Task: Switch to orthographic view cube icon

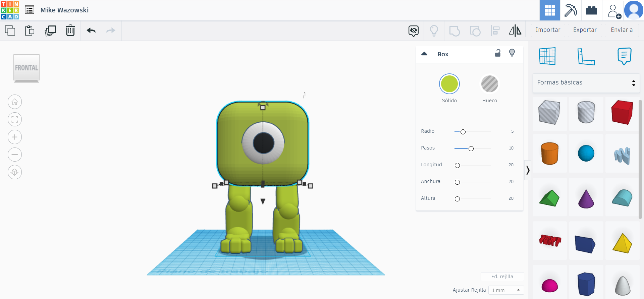Action: pos(15,172)
